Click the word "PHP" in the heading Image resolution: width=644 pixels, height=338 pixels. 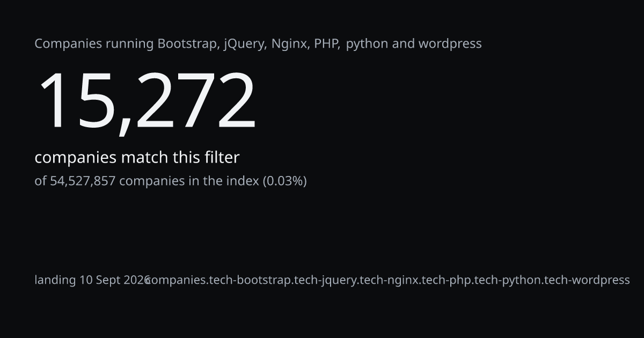pyautogui.click(x=327, y=44)
